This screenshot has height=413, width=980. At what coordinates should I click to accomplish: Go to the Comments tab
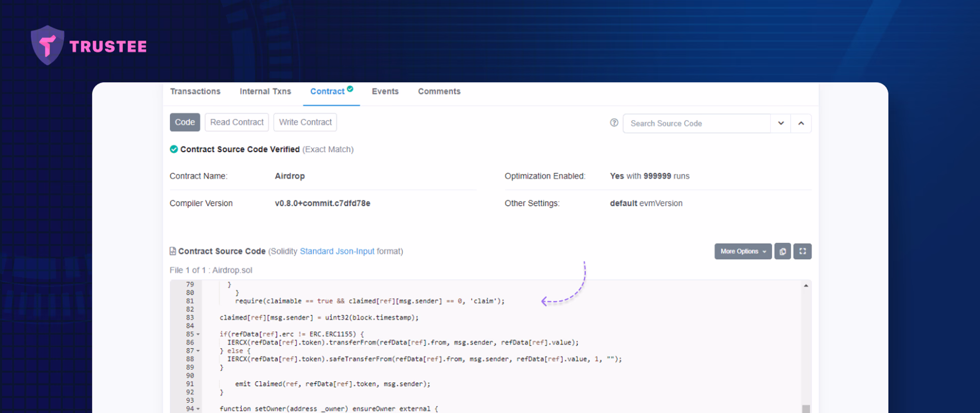[x=439, y=91]
